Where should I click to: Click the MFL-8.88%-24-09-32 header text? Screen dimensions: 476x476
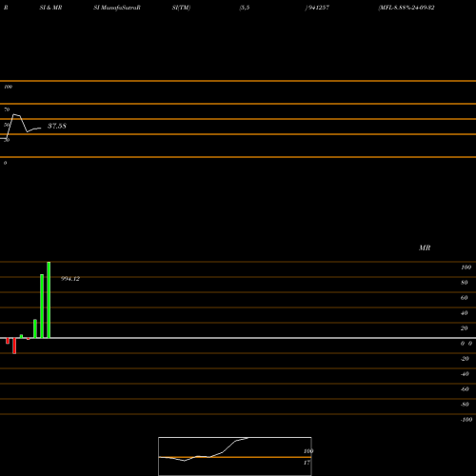pos(407,8)
